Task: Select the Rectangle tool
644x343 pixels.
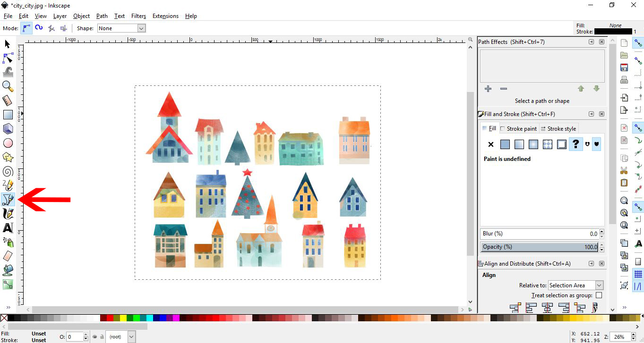Action: pos(8,114)
